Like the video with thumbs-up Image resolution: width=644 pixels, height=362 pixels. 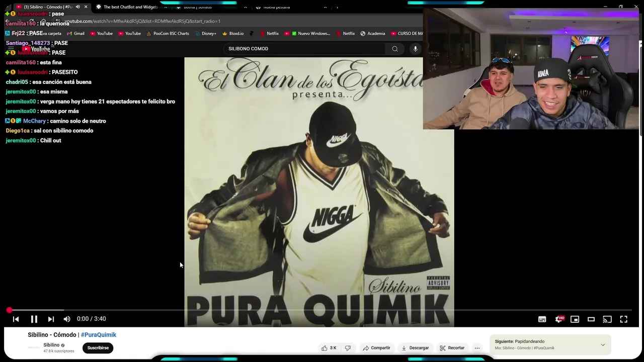click(x=329, y=348)
